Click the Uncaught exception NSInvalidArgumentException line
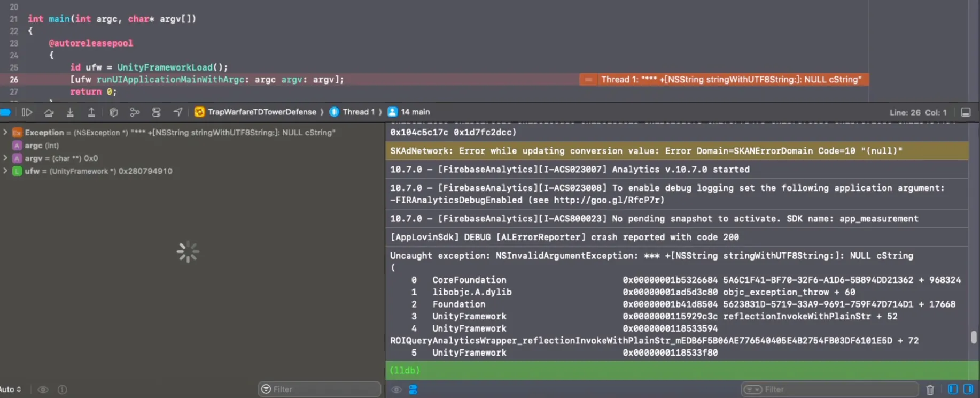The width and height of the screenshot is (980, 398). coord(651,256)
